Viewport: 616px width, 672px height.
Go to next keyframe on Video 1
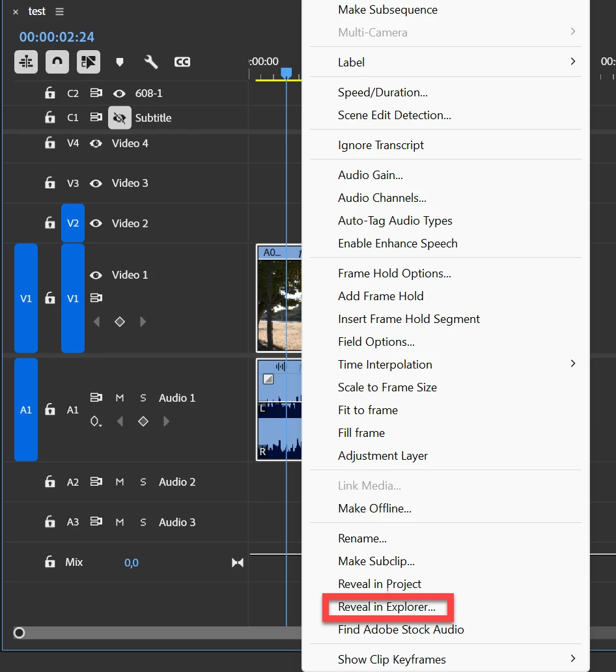point(143,322)
